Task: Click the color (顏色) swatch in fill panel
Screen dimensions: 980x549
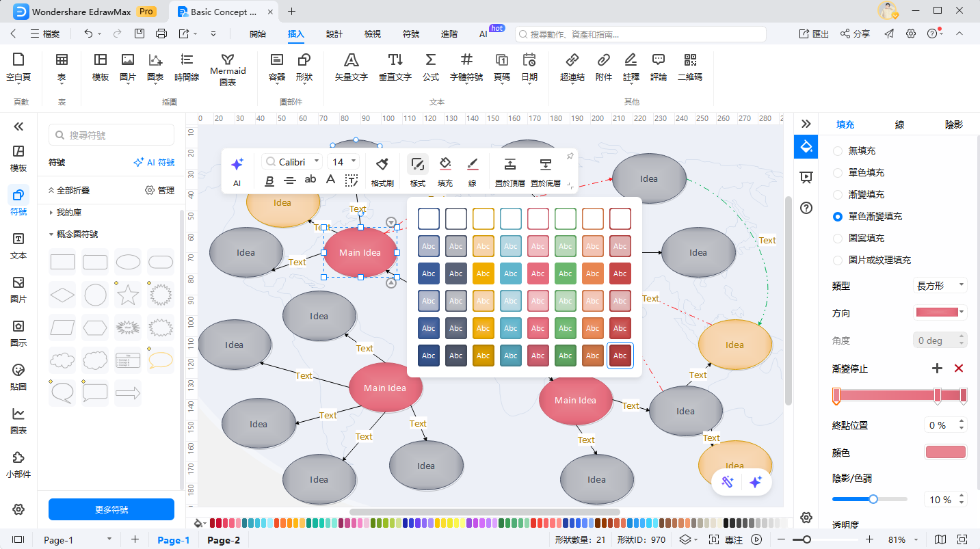Action: [945, 452]
